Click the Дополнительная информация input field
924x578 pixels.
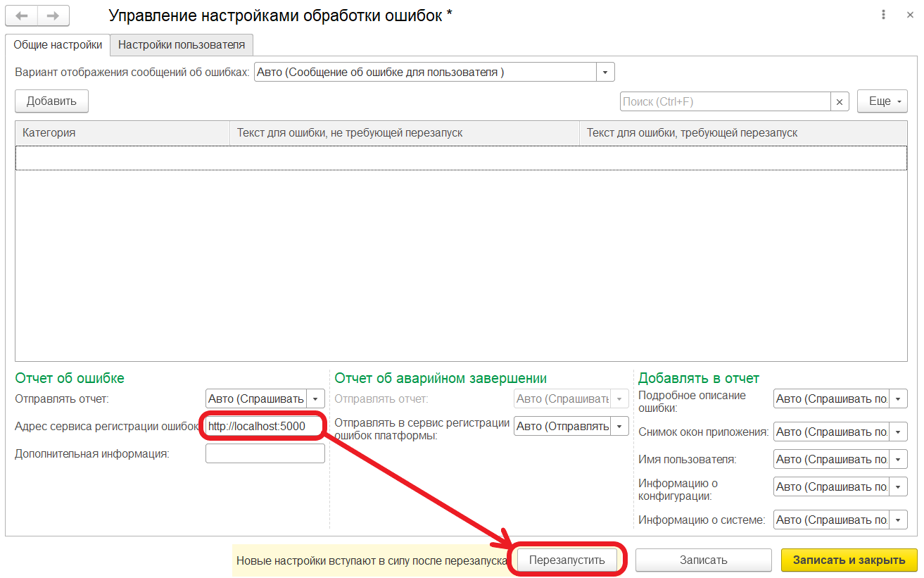click(x=265, y=453)
